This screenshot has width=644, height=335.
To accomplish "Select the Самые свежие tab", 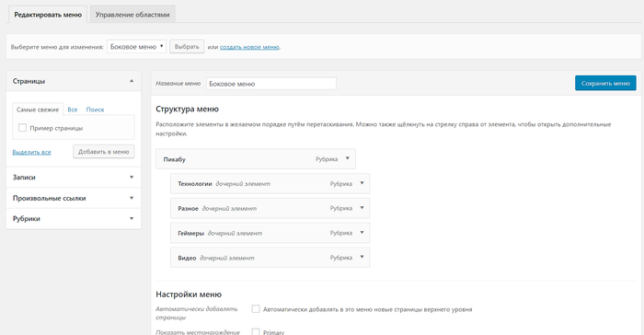I will point(38,110).
